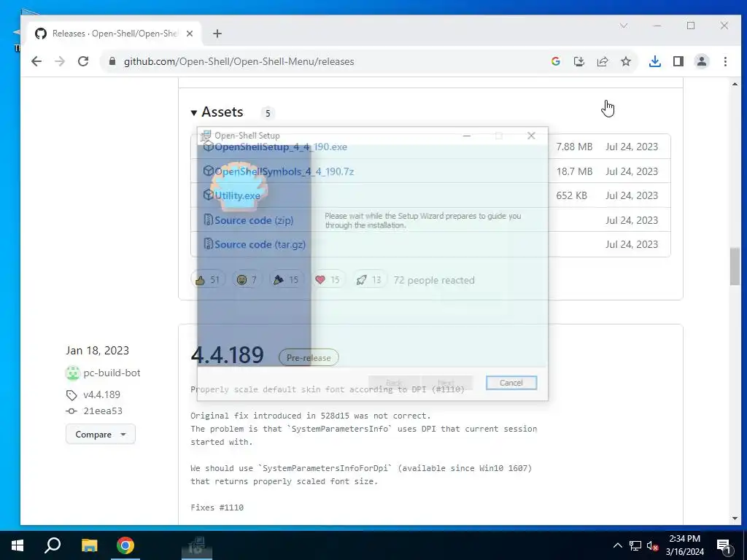This screenshot has height=560, width=747.
Task: Open pc-build-bot profile link
Action: (x=112, y=373)
